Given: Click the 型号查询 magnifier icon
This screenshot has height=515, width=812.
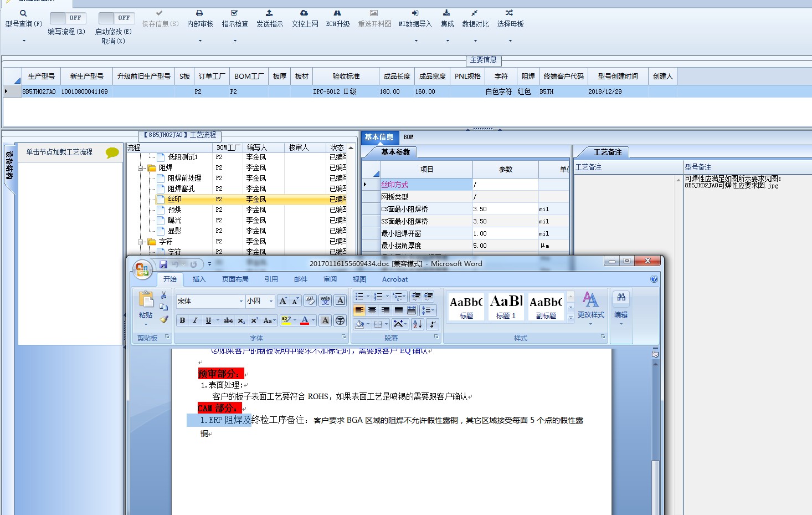Looking at the screenshot, I should tap(23, 13).
